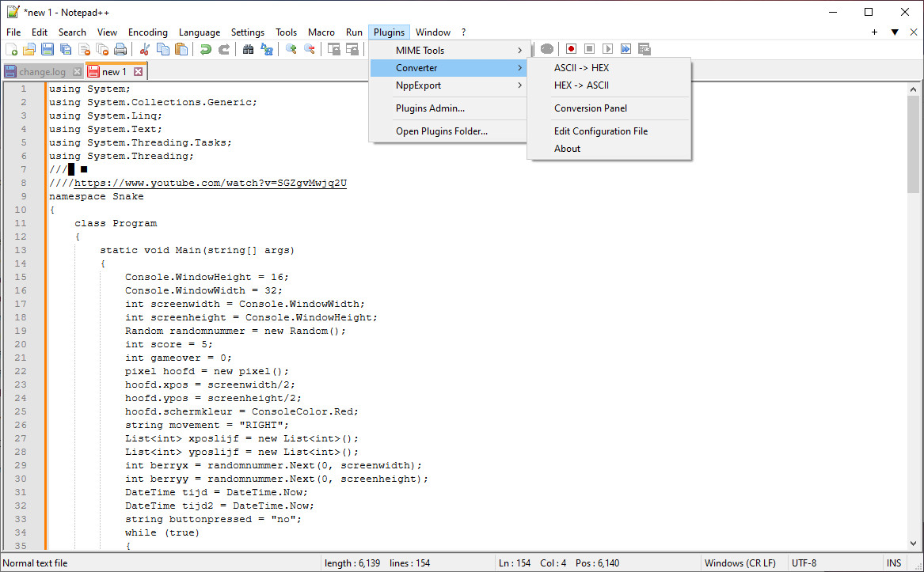Print the document via toolbar icon

point(120,48)
